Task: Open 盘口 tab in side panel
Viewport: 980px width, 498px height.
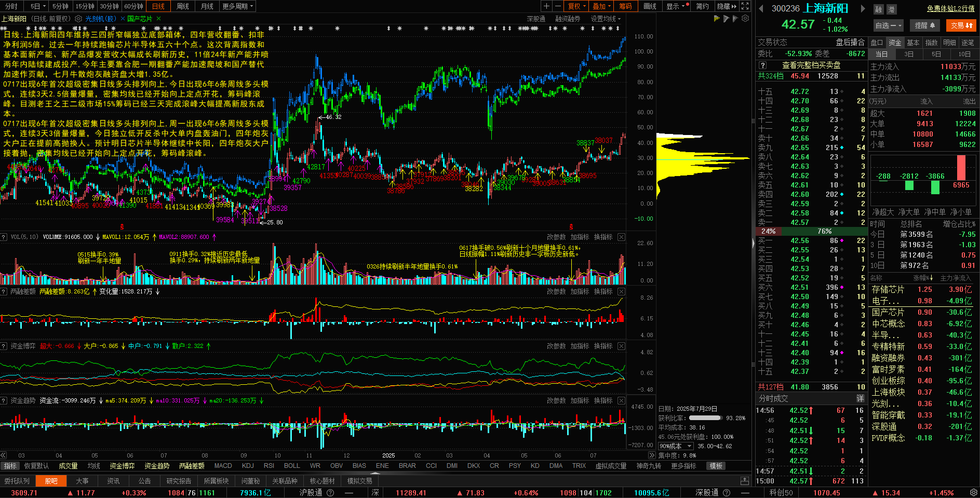Action: (877, 43)
